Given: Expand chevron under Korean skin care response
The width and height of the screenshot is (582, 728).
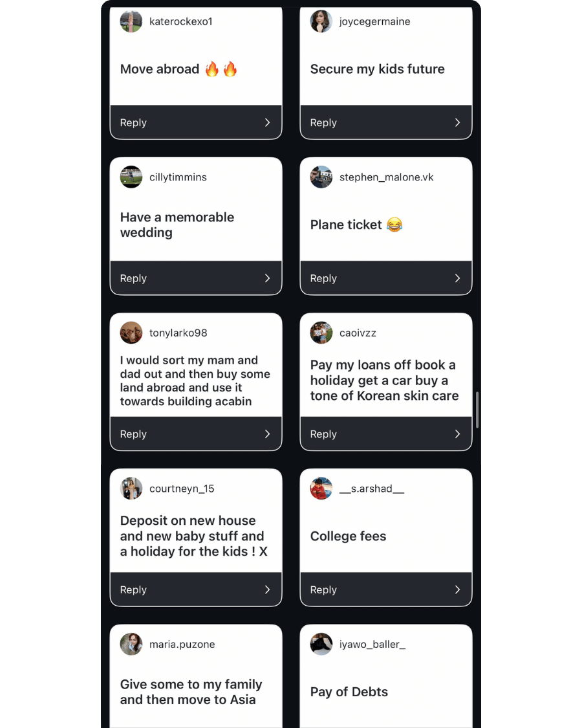Looking at the screenshot, I should point(457,434).
